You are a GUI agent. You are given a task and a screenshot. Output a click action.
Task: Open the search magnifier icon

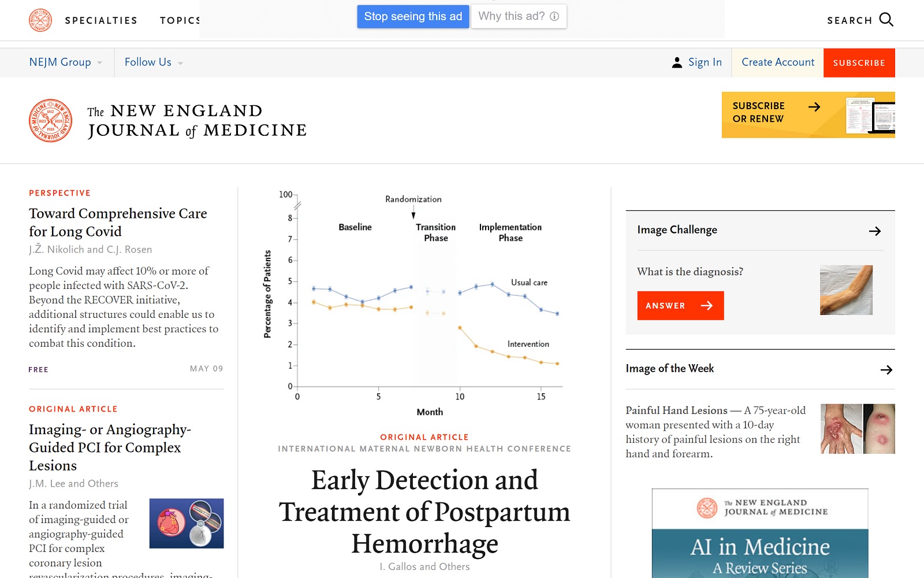(886, 20)
